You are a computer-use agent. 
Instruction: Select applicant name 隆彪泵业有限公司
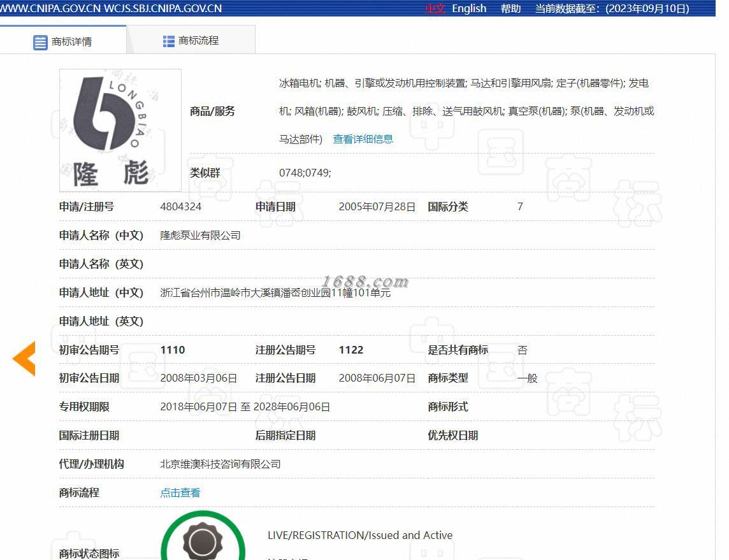point(200,236)
